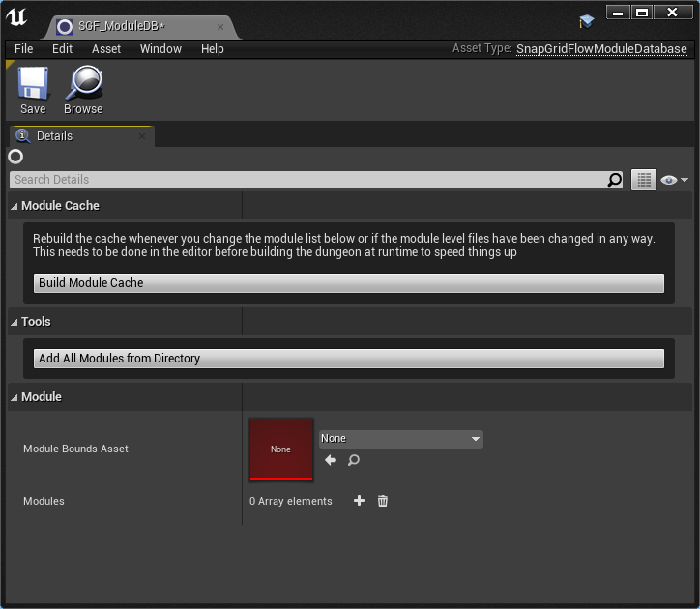Click the search magnifier icon in Details
Screen dimensions: 700x609
pos(615,180)
